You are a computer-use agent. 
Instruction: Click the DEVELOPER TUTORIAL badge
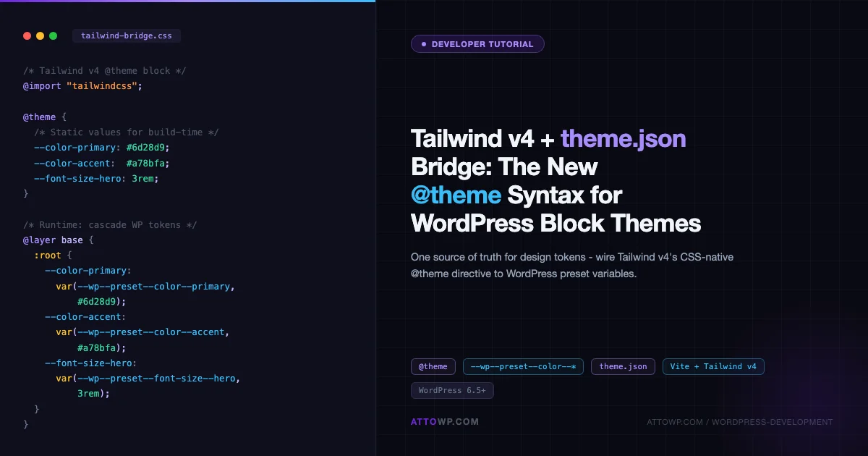[477, 44]
